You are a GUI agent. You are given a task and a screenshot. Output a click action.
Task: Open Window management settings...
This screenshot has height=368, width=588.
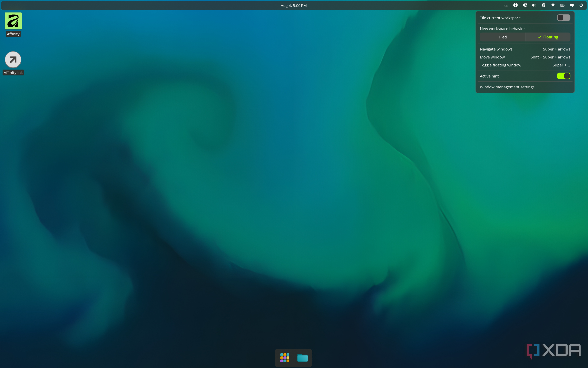click(x=525, y=87)
